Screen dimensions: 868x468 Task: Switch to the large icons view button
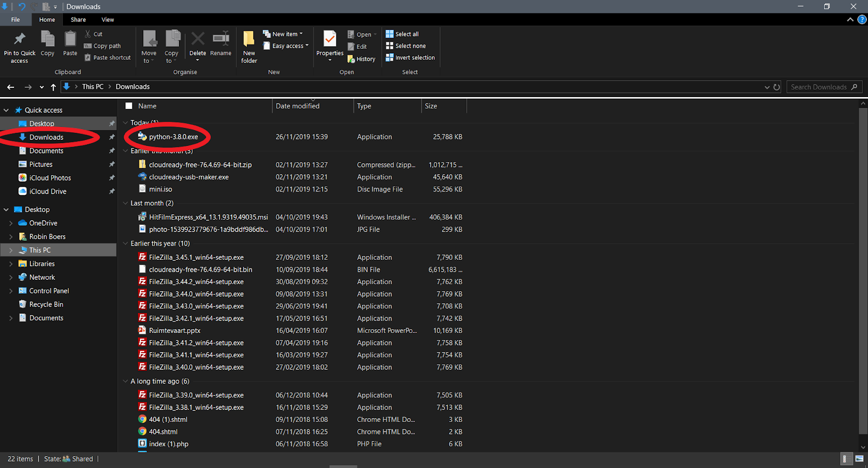(859, 459)
